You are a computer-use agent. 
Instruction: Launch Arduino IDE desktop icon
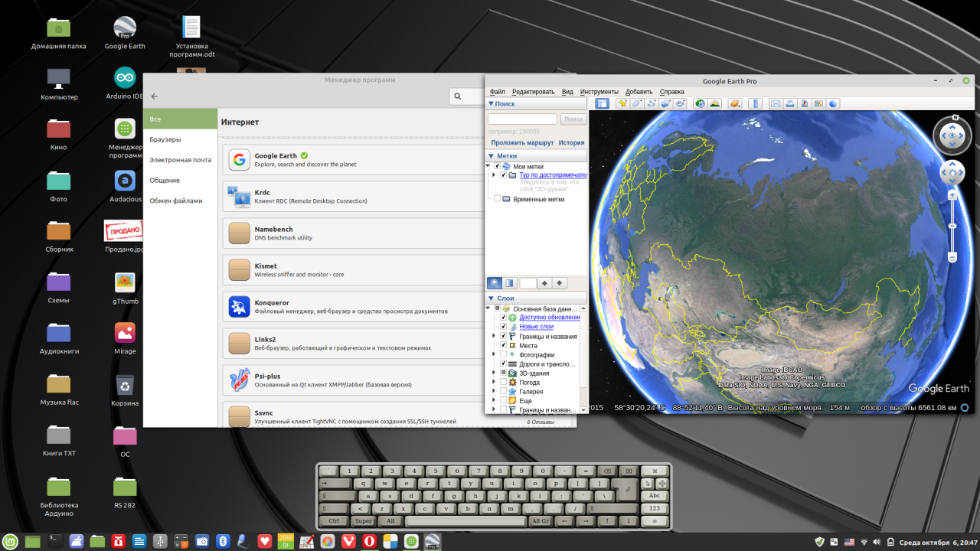[125, 77]
